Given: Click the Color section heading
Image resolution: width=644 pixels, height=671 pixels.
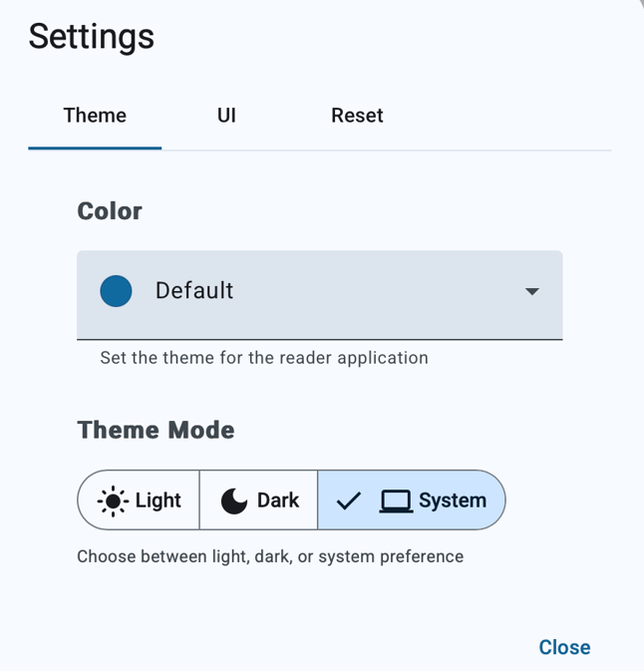Looking at the screenshot, I should [110, 211].
